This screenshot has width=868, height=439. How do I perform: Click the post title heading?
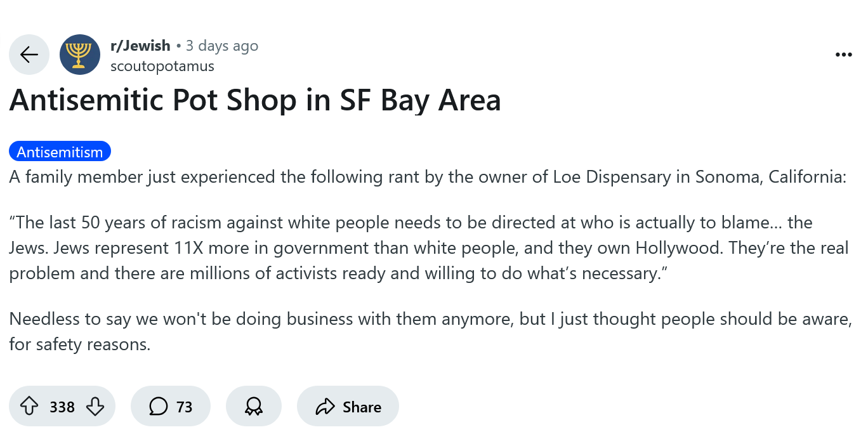[255, 100]
